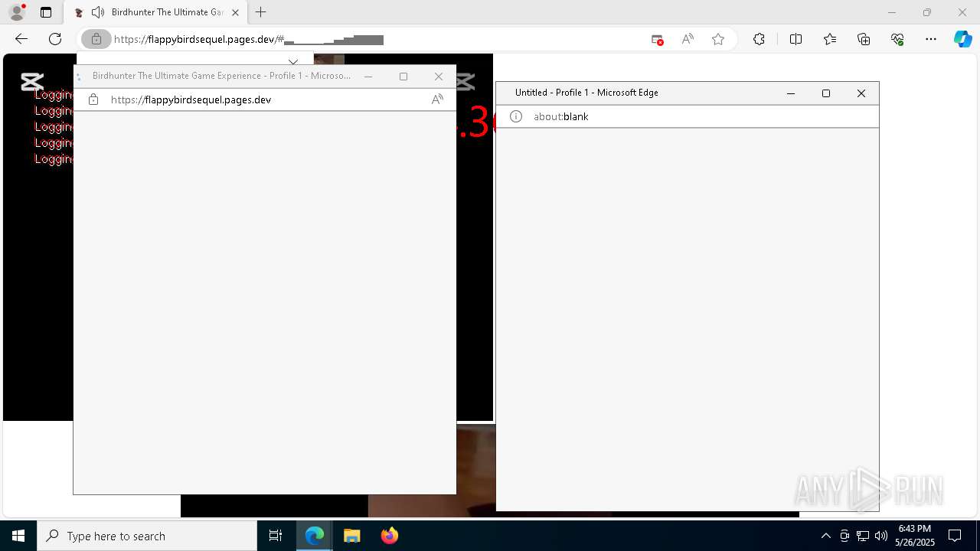This screenshot has width=980, height=551.
Task: Click the Edge icon in taskbar
Action: (x=315, y=536)
